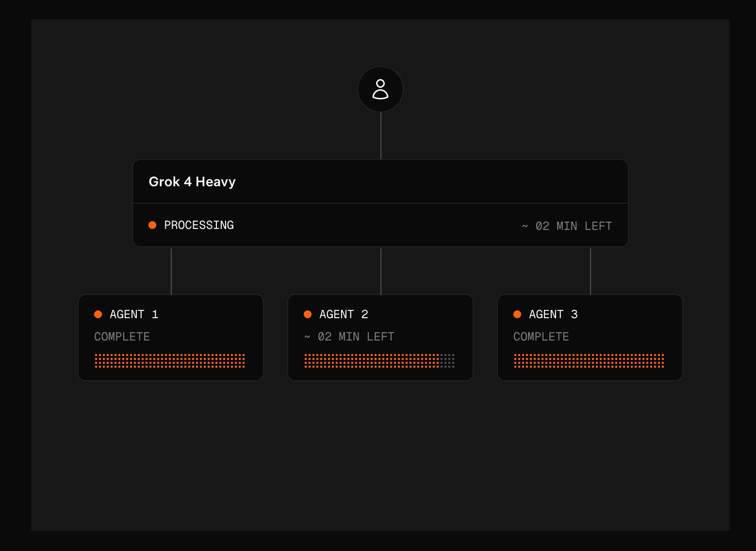Click the AGENT 1 status indicator dot
756x551 pixels.
(x=98, y=314)
